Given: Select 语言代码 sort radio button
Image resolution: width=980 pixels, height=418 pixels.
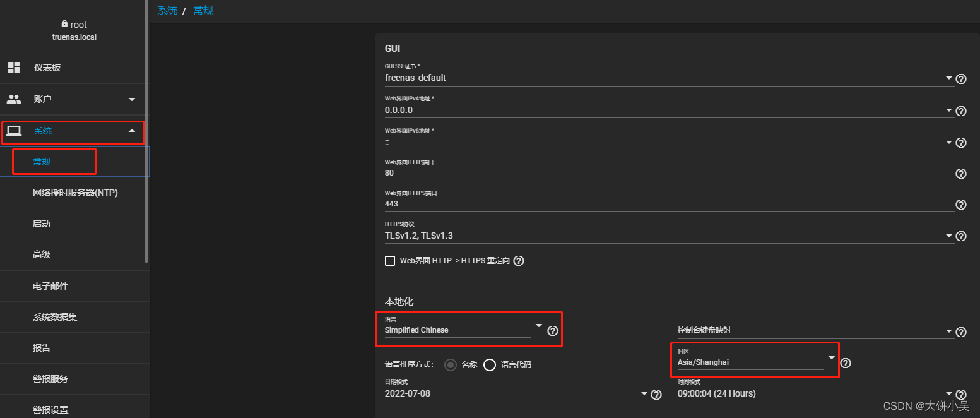Looking at the screenshot, I should tap(489, 365).
